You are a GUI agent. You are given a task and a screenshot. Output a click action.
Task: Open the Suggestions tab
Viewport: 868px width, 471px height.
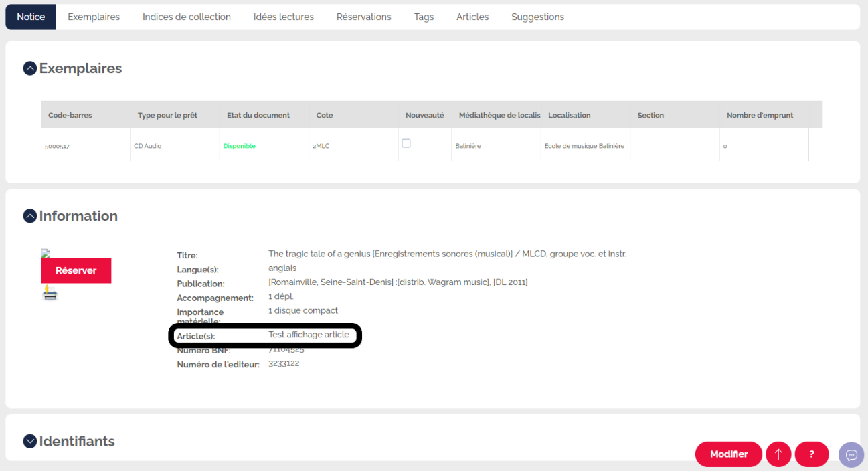(537, 17)
